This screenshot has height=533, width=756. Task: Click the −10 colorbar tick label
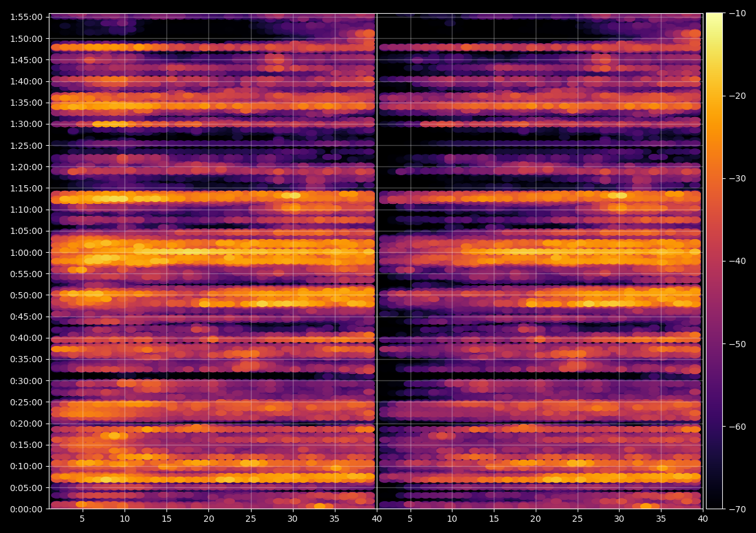pyautogui.click(x=737, y=13)
